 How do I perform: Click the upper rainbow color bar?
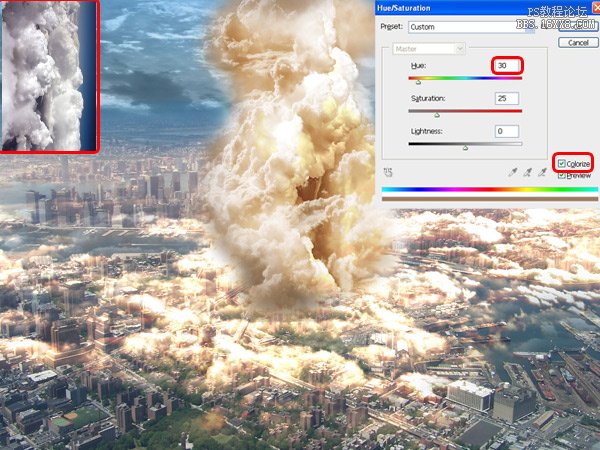(x=490, y=189)
